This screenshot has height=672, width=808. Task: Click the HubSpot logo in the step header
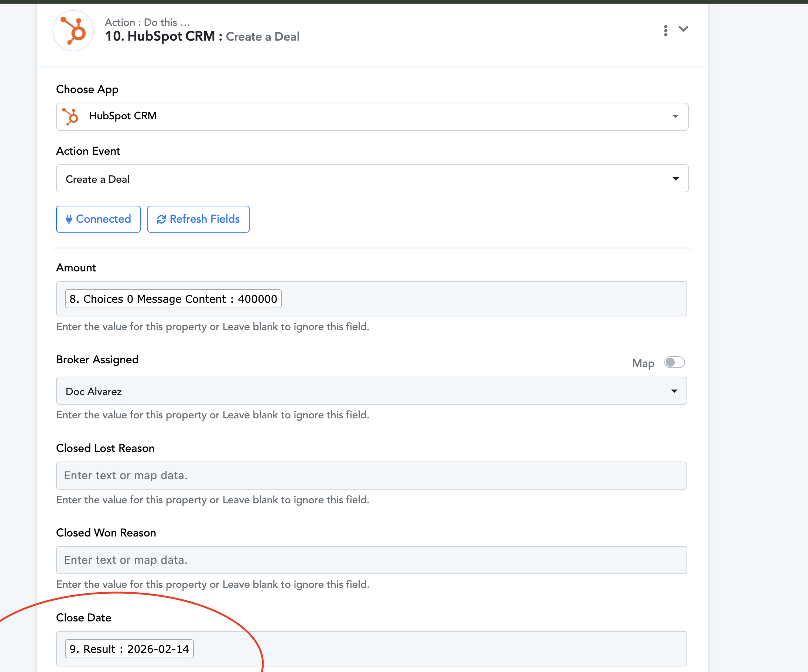tap(73, 31)
